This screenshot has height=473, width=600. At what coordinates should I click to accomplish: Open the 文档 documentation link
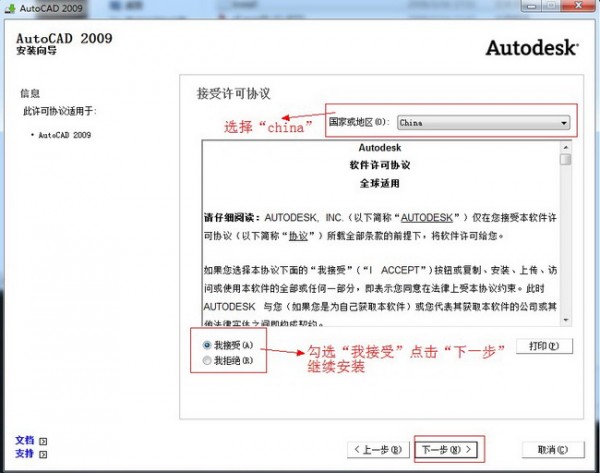25,440
